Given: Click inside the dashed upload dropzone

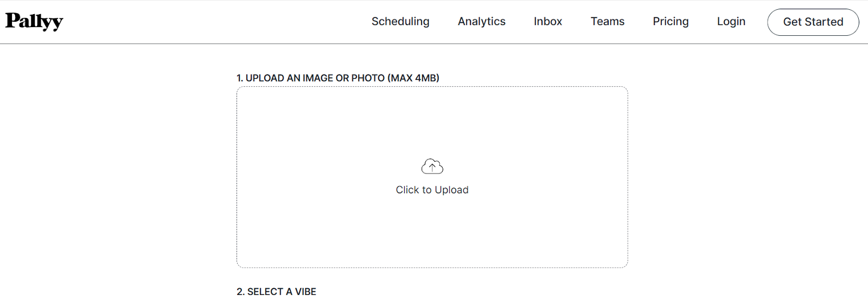Looking at the screenshot, I should pos(432,177).
